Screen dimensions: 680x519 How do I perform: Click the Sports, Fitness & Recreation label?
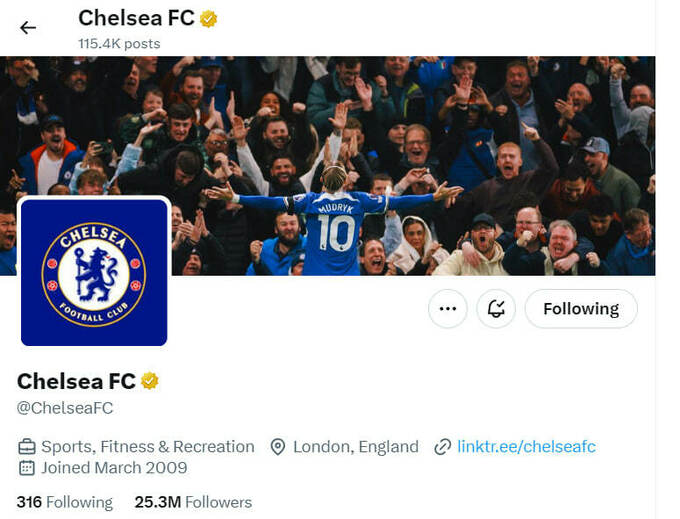[148, 447]
